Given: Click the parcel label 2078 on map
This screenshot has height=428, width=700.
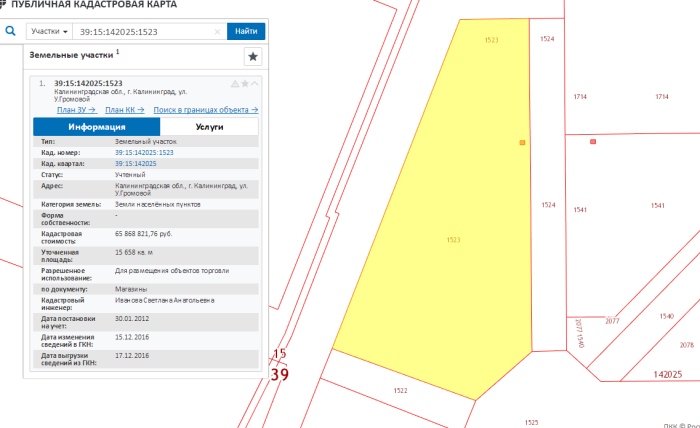Looking at the screenshot, I should [x=687, y=345].
